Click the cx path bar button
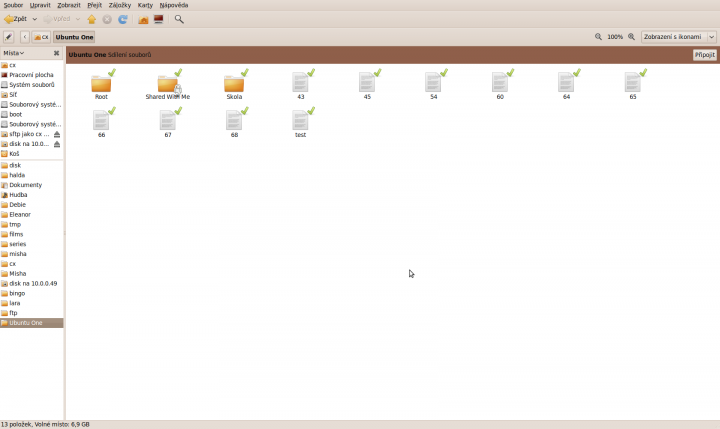The width and height of the screenshot is (720, 429). click(x=41, y=37)
